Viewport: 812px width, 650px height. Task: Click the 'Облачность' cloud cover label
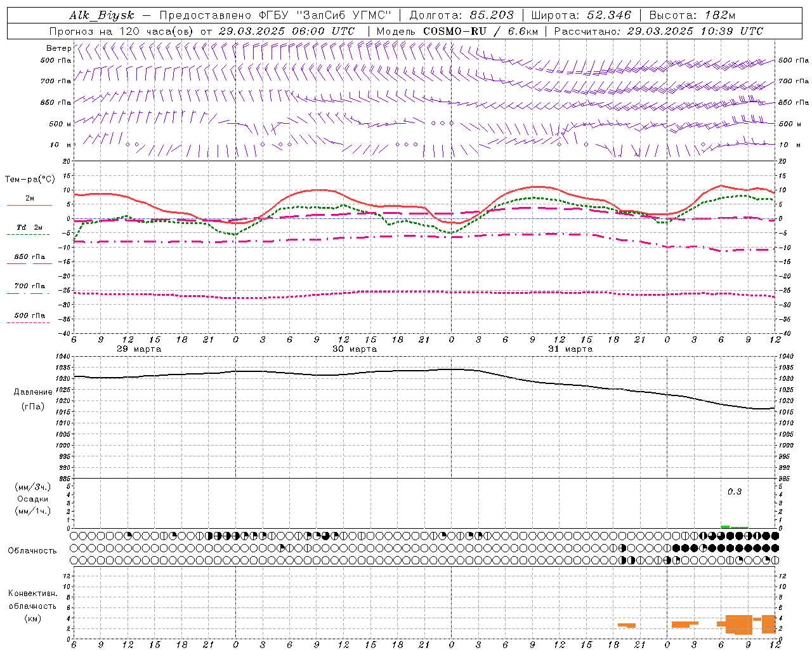click(32, 550)
